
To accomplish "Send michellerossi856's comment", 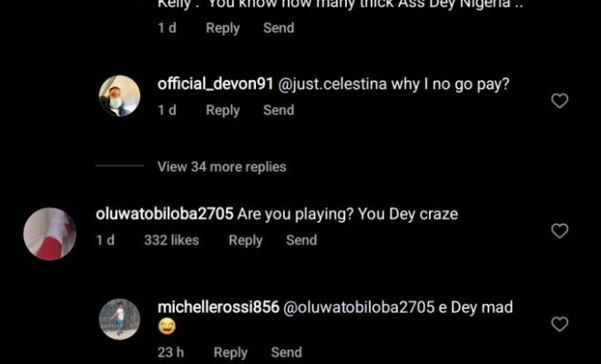I will [286, 352].
